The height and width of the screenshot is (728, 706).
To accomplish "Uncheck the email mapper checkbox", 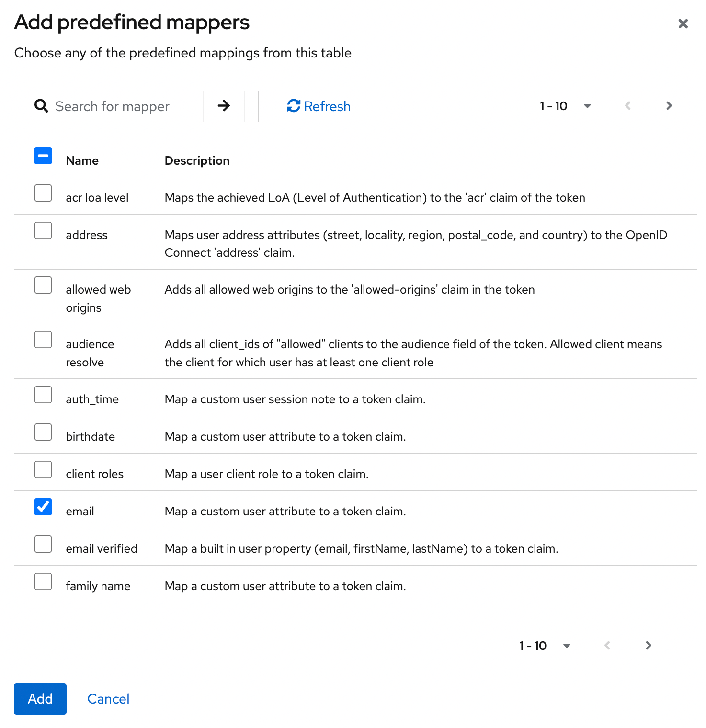I will (43, 507).
